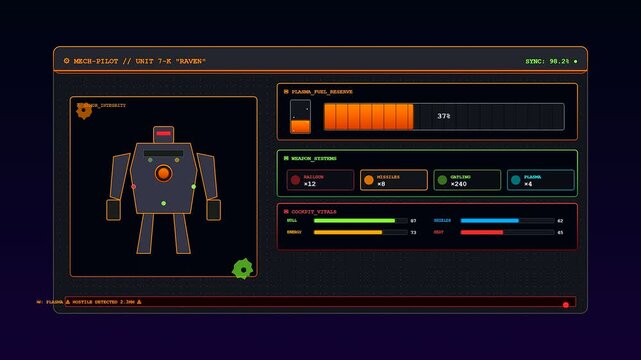The width and height of the screenshot is (641, 360).
Task: Click the teal Plasma weapon indicator circle
Action: tap(516, 180)
